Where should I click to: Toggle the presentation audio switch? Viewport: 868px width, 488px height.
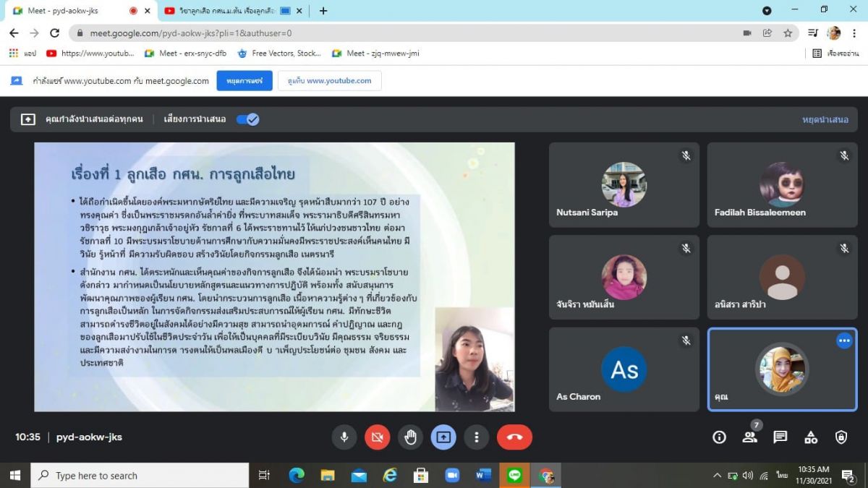[x=248, y=119]
